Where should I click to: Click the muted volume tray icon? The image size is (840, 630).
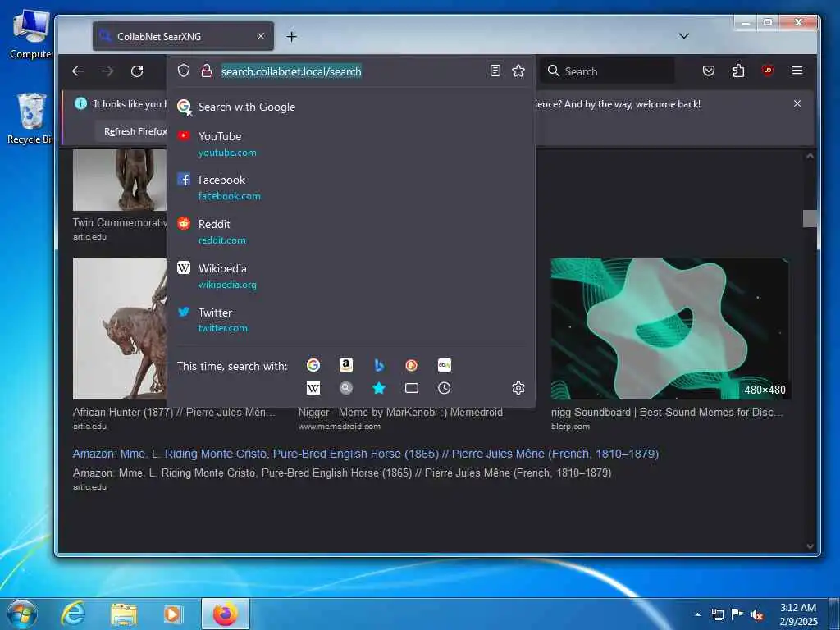tap(757, 615)
